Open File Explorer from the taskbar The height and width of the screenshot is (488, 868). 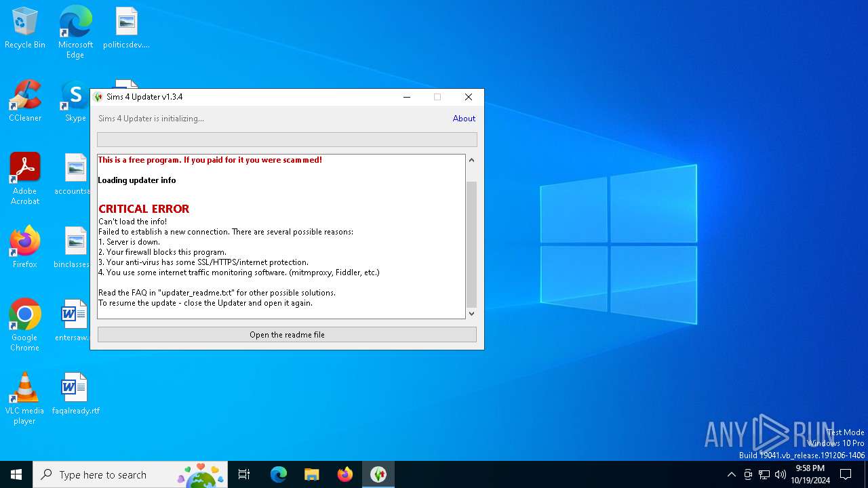pos(312,474)
